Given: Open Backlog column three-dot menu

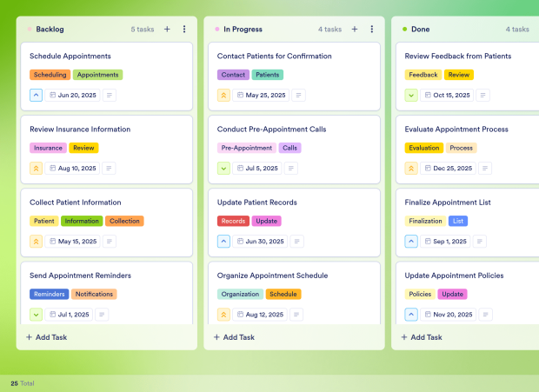Looking at the screenshot, I should point(184,30).
